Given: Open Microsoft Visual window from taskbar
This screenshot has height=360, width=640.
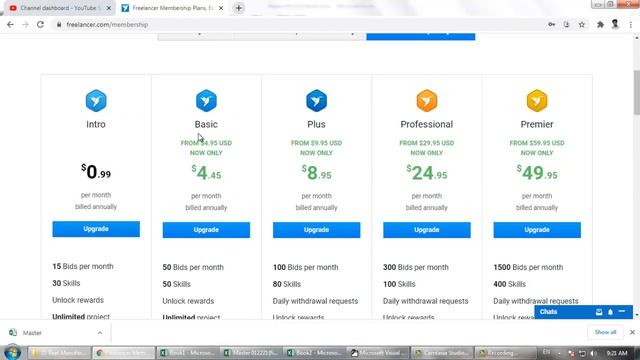Looking at the screenshot, I should coord(379,353).
